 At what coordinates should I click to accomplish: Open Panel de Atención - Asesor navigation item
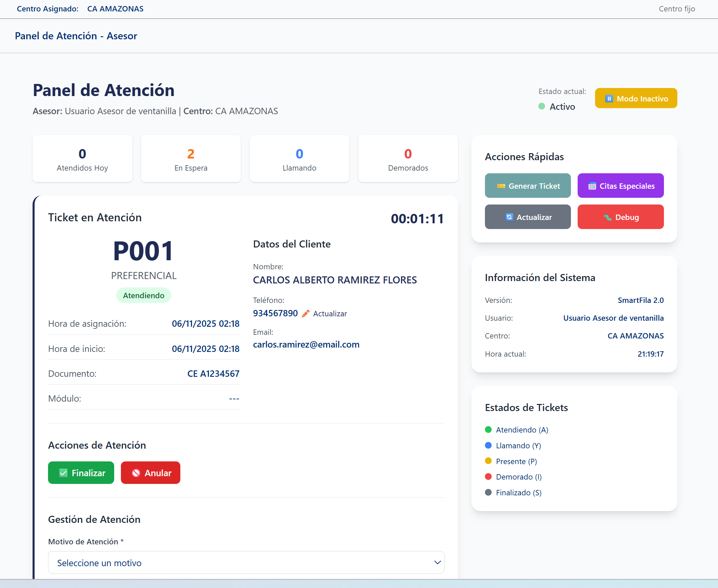click(76, 36)
